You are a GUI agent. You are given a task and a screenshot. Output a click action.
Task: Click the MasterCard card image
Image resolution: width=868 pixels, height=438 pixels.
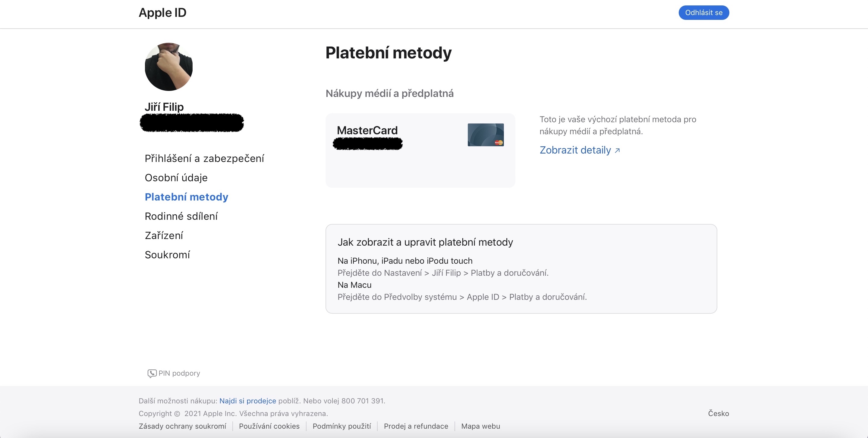[x=486, y=135]
